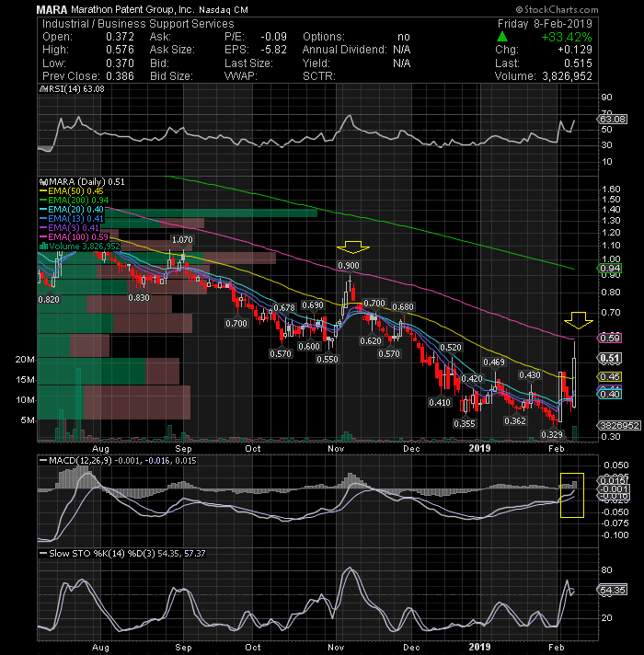Click the EMA(13) 0.41 legend entry

pyautogui.click(x=71, y=218)
